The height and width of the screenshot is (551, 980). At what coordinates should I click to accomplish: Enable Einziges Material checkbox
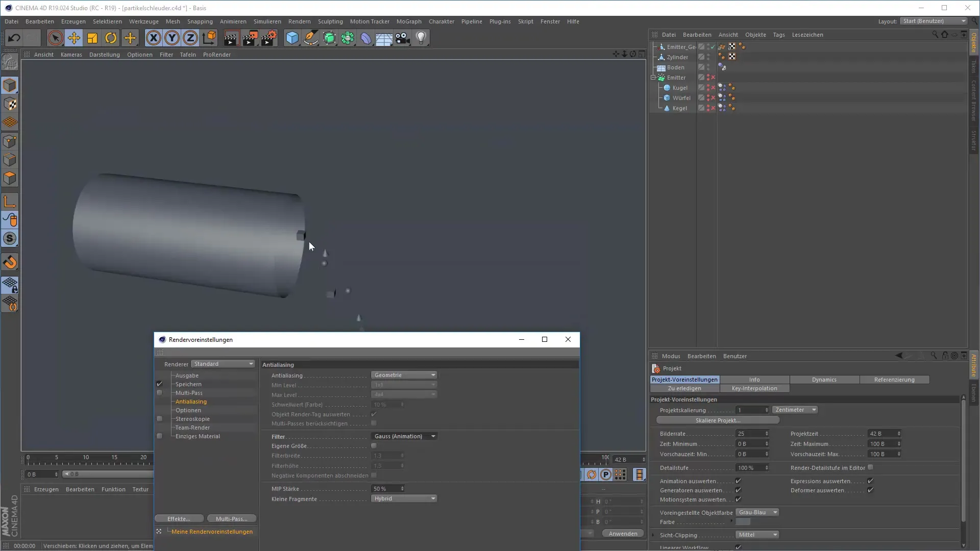(159, 436)
